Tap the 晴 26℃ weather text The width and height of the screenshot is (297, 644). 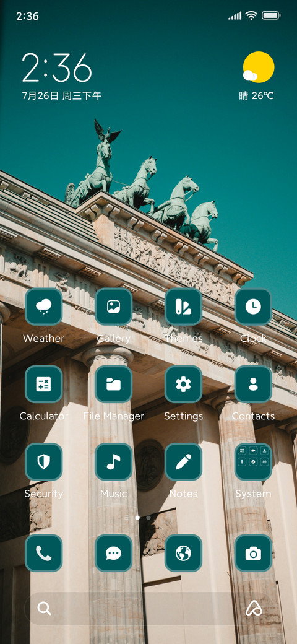(x=256, y=96)
